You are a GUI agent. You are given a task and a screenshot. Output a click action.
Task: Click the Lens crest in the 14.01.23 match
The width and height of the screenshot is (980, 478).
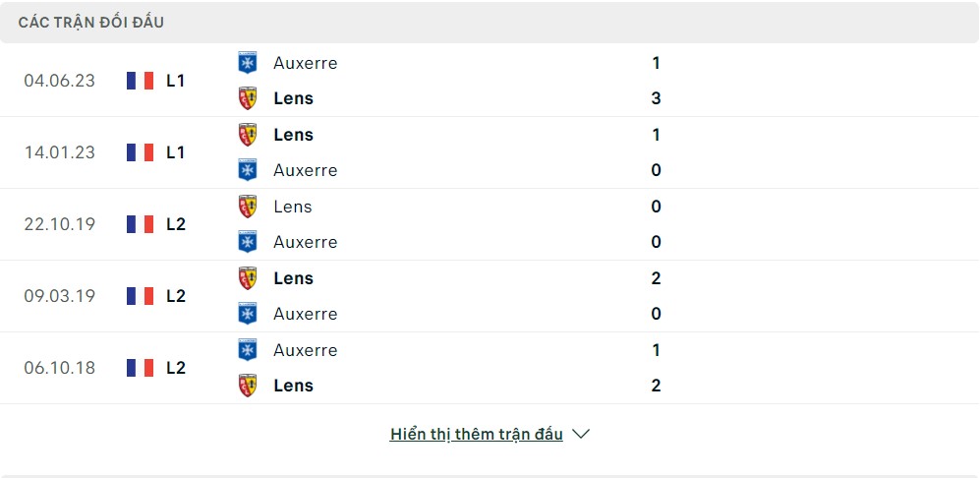(248, 135)
